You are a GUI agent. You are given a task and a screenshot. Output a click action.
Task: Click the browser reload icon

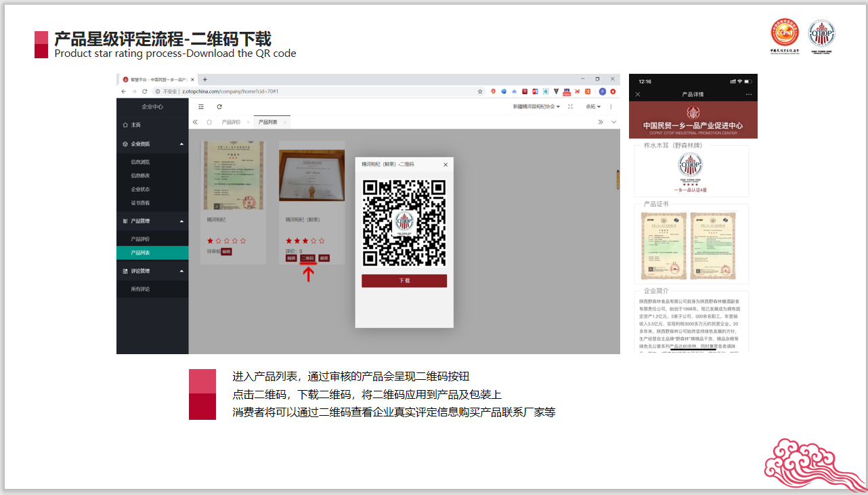click(145, 91)
